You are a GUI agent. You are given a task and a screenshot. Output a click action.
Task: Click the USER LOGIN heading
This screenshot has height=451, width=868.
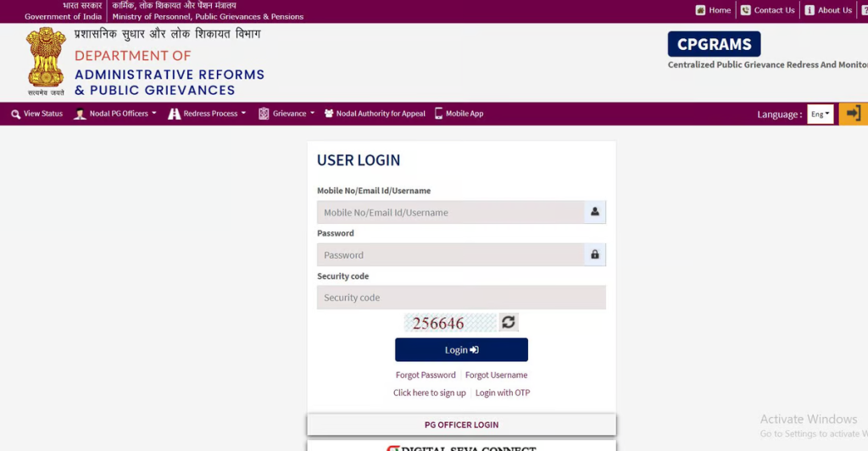click(x=359, y=160)
